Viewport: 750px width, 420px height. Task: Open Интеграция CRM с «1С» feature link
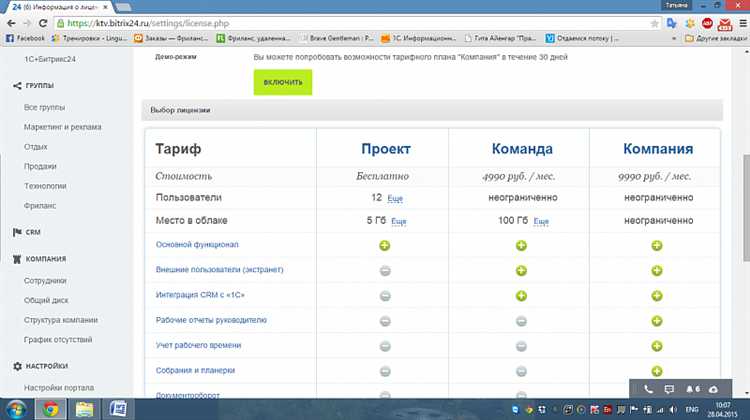(200, 295)
